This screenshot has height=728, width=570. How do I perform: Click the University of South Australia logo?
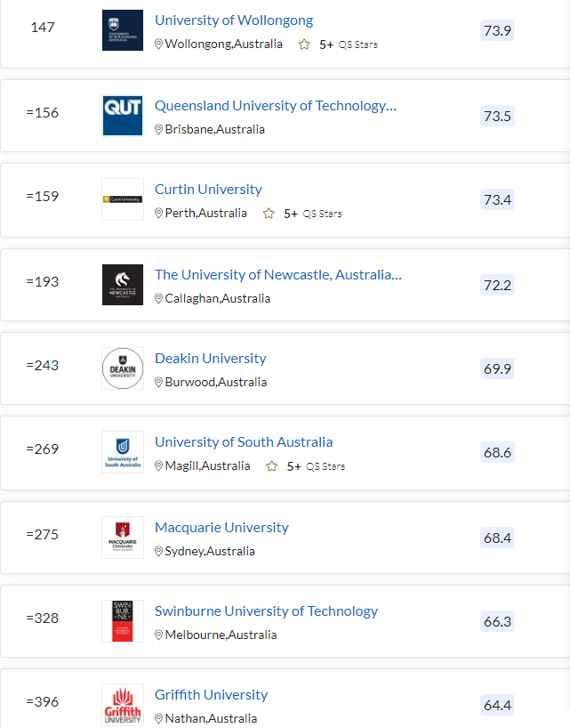[x=123, y=452]
